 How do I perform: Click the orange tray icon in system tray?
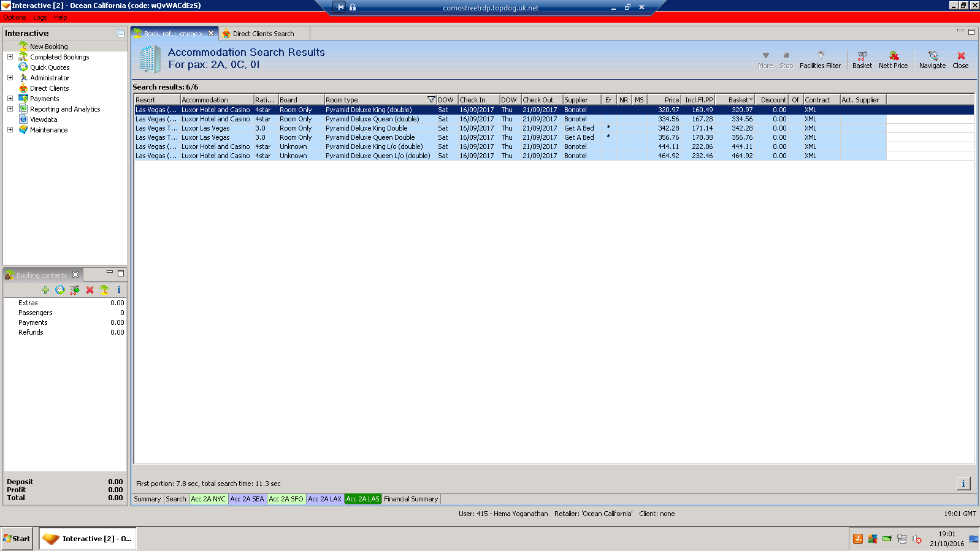pyautogui.click(x=858, y=539)
